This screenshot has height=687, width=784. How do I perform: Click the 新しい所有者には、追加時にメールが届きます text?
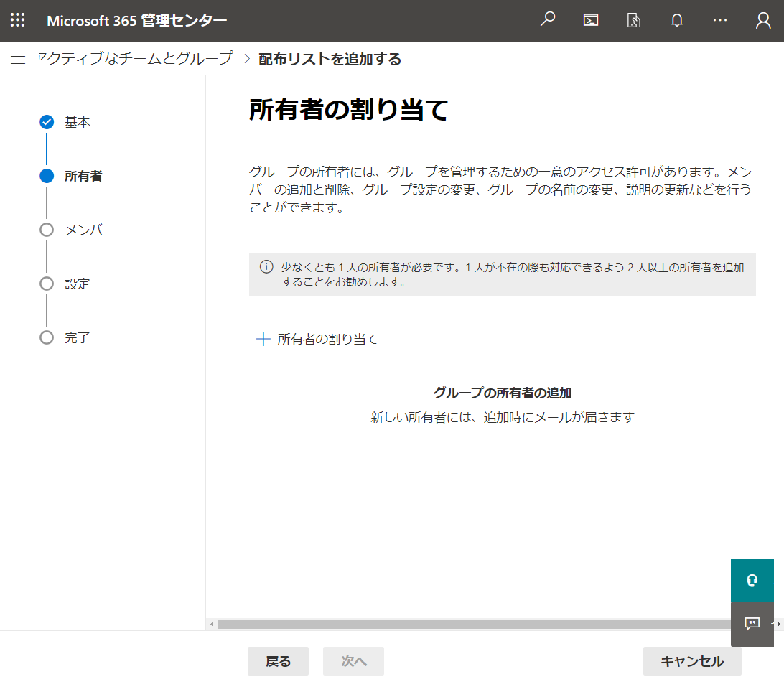click(503, 417)
